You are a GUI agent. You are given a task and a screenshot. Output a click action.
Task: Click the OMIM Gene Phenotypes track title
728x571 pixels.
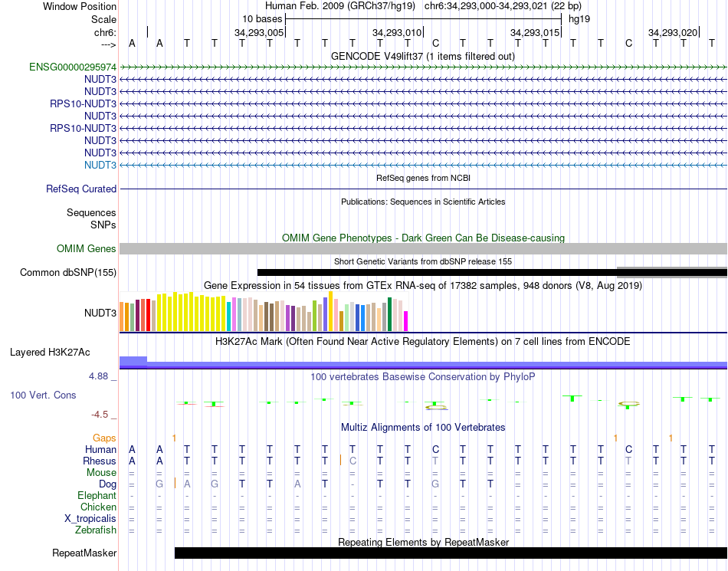[423, 238]
